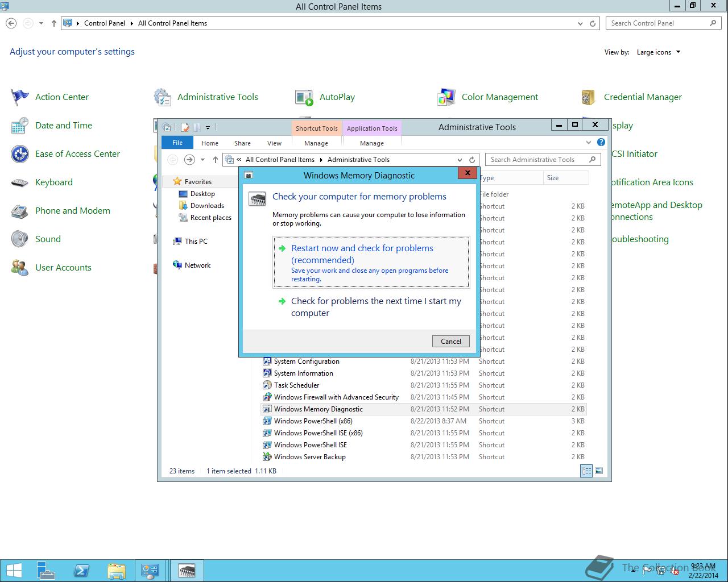728x582 pixels.
Task: Select Task Scheduler shortcut
Action: (x=424, y=385)
